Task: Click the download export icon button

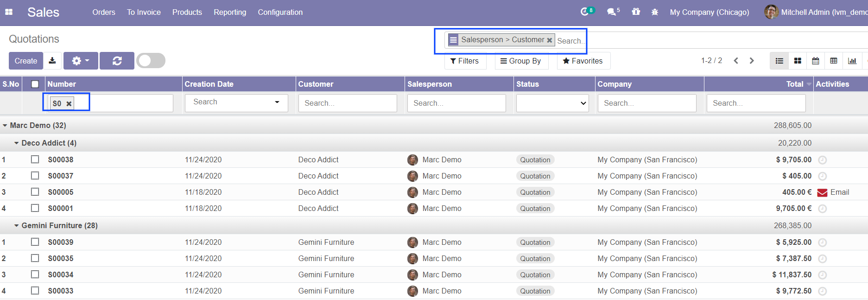Action: click(x=52, y=61)
